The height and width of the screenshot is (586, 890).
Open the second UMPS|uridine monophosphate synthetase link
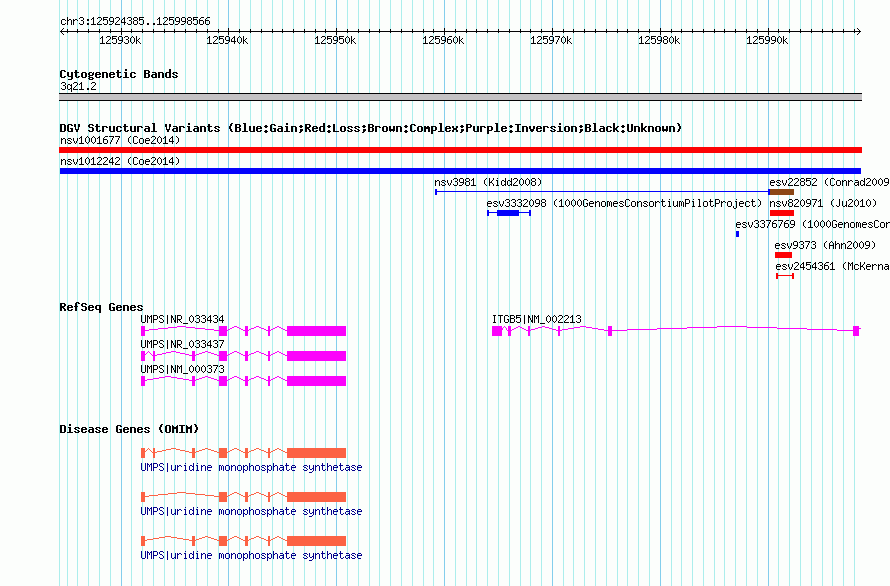[251, 512]
